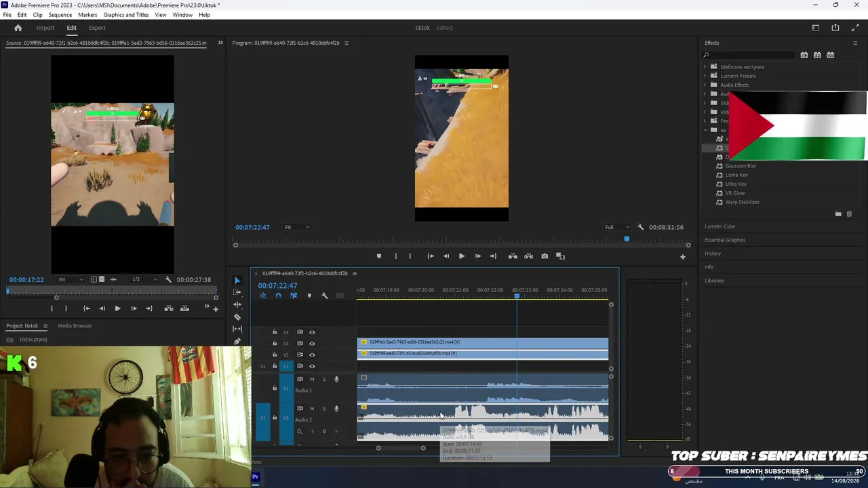Delete custom item in Effects panel
This screenshot has height=488, width=868.
point(849,214)
